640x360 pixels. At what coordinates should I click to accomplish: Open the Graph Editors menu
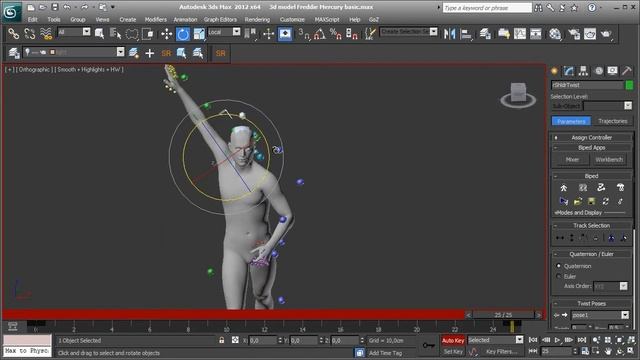[220, 19]
